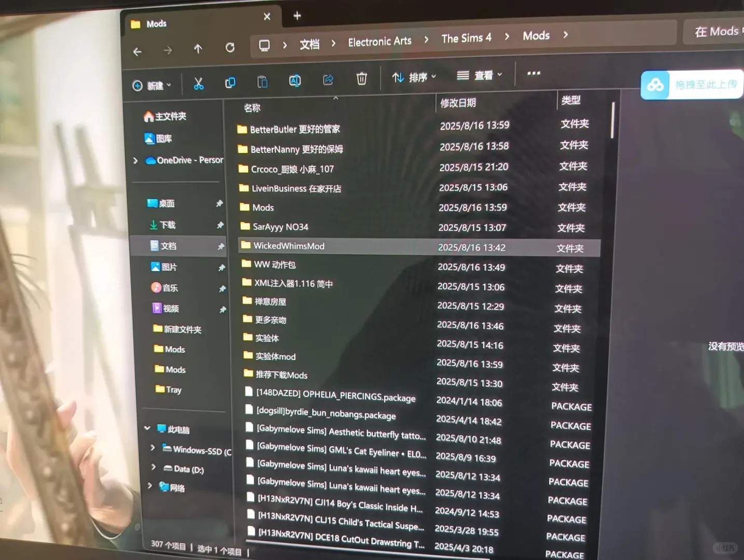The height and width of the screenshot is (560, 744).
Task: Select Tray folder in the sidebar
Action: click(x=168, y=389)
